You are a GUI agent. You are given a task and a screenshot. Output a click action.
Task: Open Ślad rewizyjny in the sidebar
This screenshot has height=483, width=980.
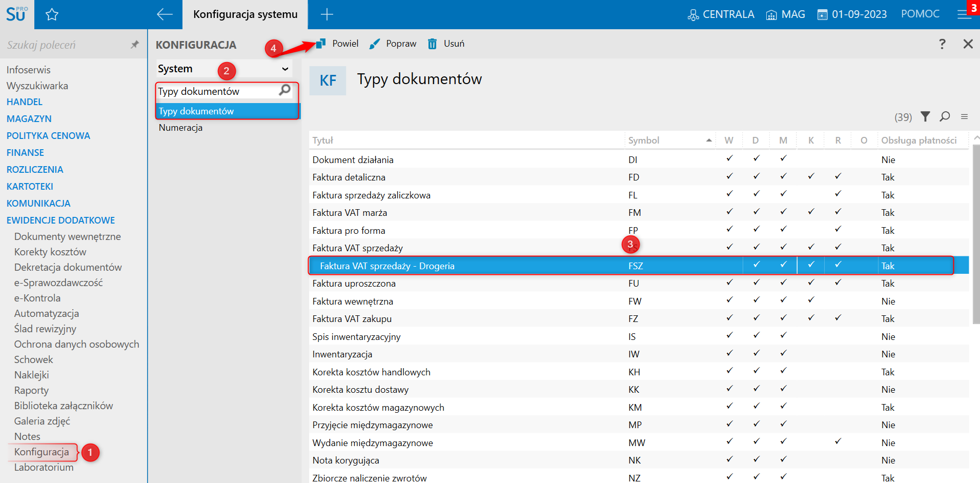coord(45,329)
